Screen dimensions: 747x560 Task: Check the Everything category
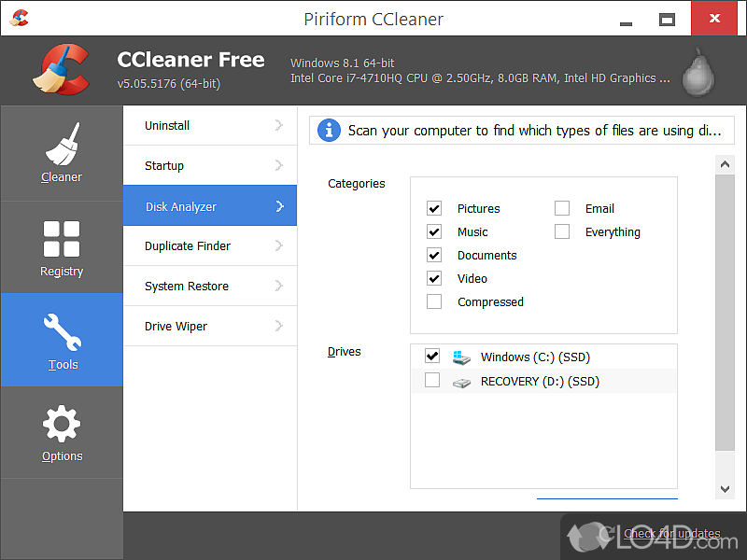pyautogui.click(x=562, y=231)
